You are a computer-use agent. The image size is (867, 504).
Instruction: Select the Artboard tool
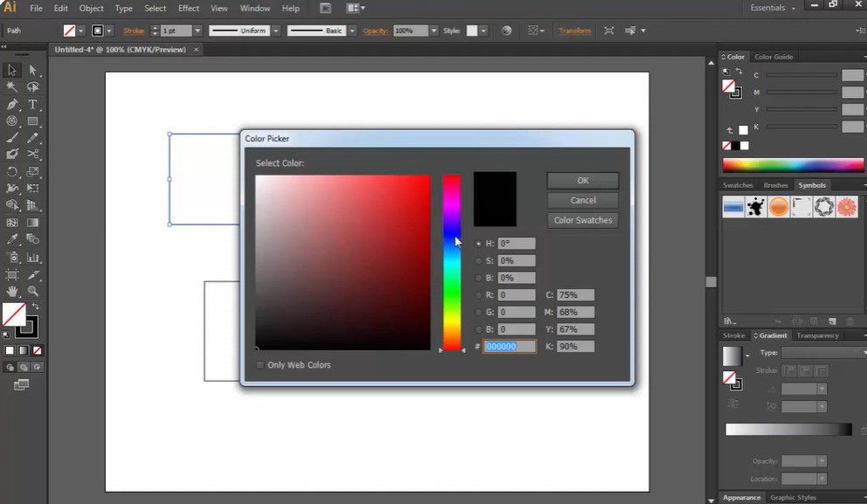[12, 274]
